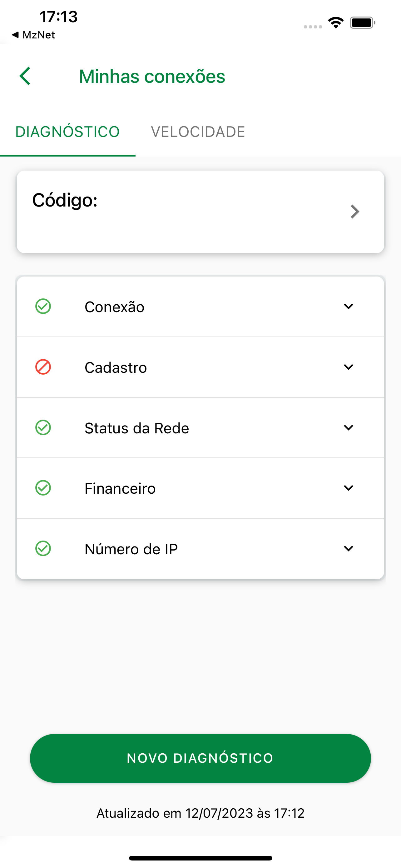Tap the green back arrow icon

tap(25, 76)
